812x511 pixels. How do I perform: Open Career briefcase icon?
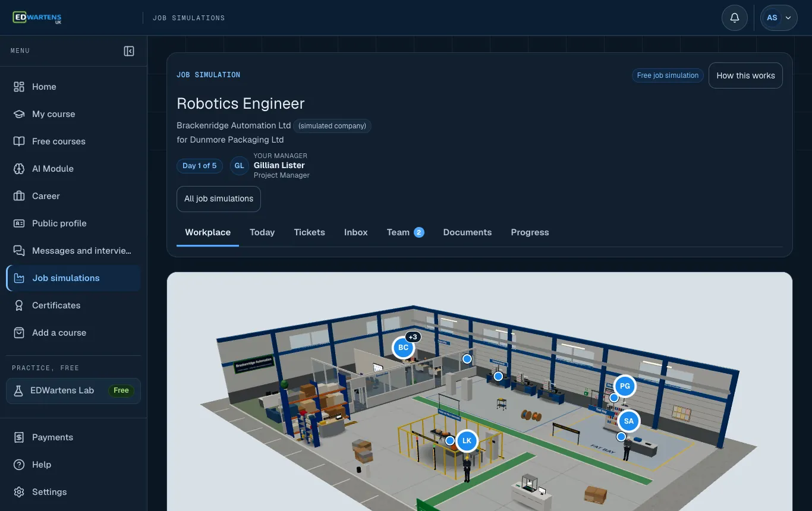pos(19,196)
